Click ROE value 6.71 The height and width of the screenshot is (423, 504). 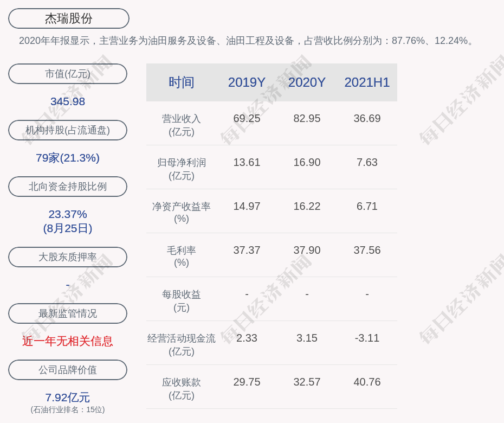tap(367, 206)
